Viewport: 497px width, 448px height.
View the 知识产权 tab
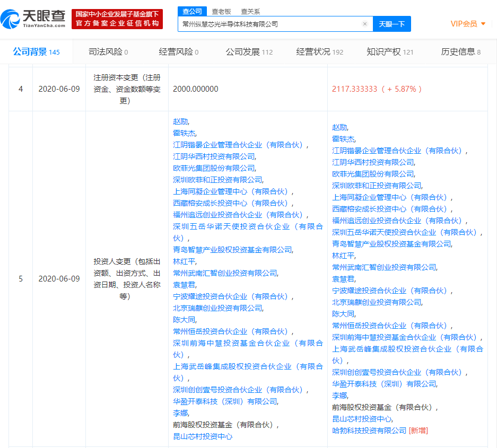[x=390, y=52]
